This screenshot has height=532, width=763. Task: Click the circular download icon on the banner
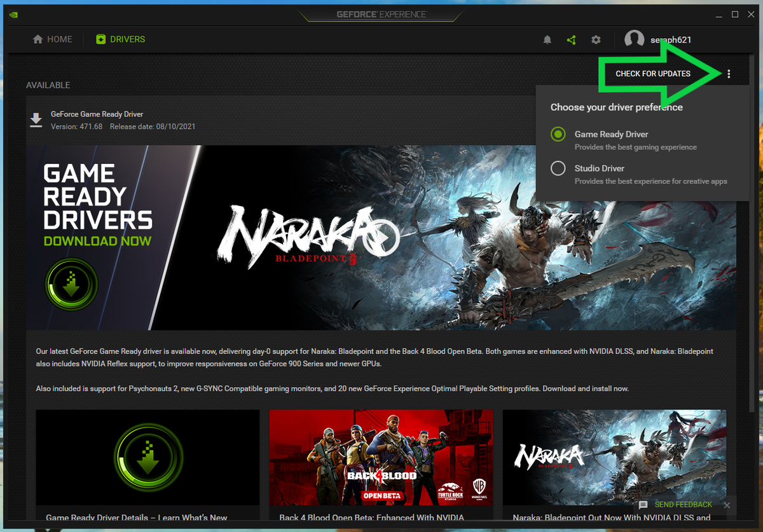coord(72,285)
